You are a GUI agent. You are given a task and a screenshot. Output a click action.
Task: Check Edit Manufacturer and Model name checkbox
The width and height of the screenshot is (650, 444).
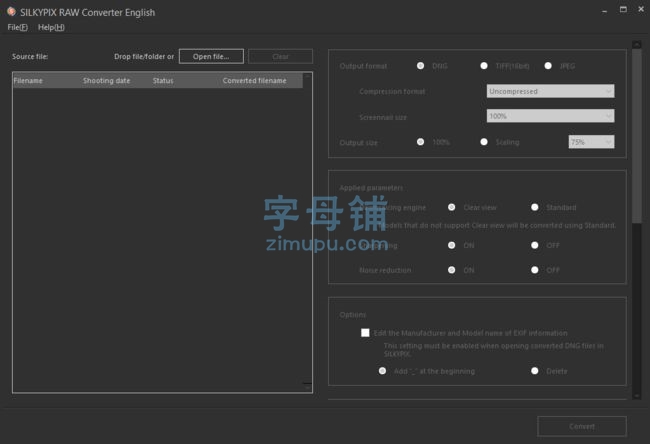point(365,333)
